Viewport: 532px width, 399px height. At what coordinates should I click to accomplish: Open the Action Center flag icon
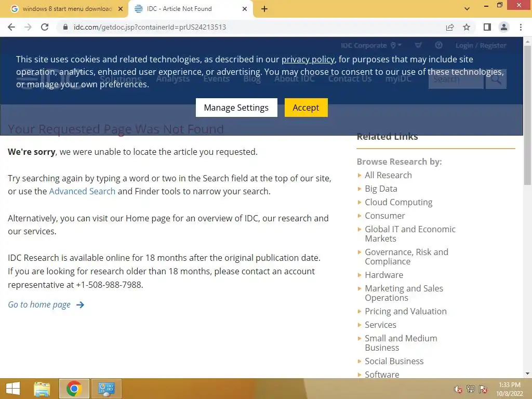[483, 389]
